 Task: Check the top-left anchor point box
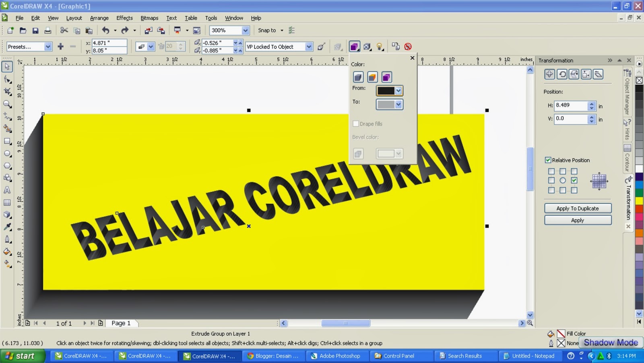click(551, 171)
